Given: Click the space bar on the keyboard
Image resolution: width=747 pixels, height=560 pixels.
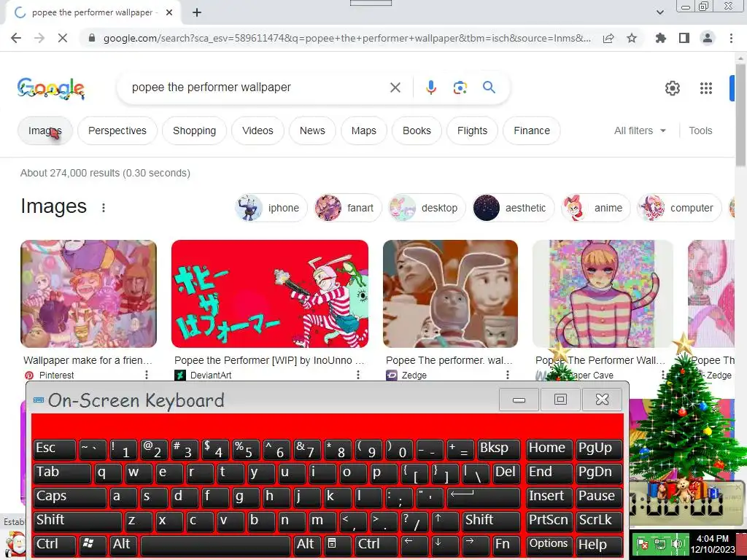Looking at the screenshot, I should coord(215,544).
